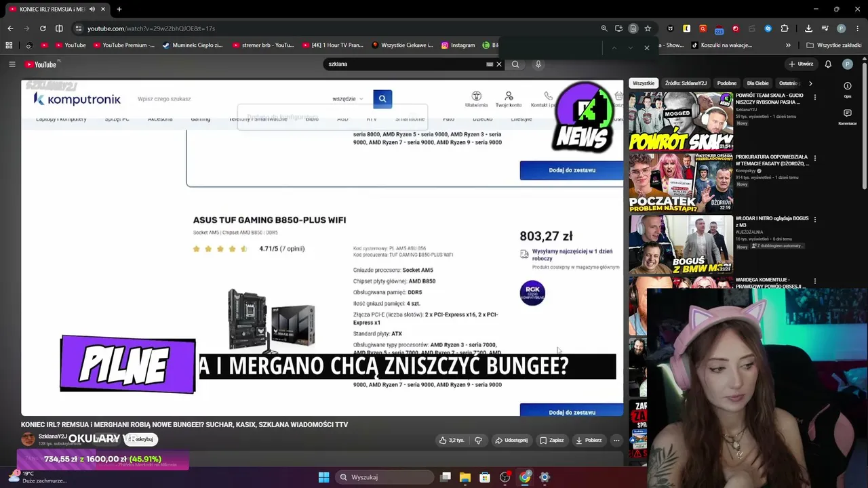Open options for the POWRÓT TEAM SKAŁA video

(814, 97)
